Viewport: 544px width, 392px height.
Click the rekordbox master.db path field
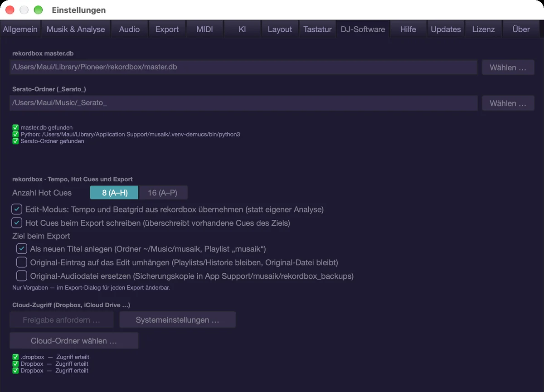click(243, 67)
